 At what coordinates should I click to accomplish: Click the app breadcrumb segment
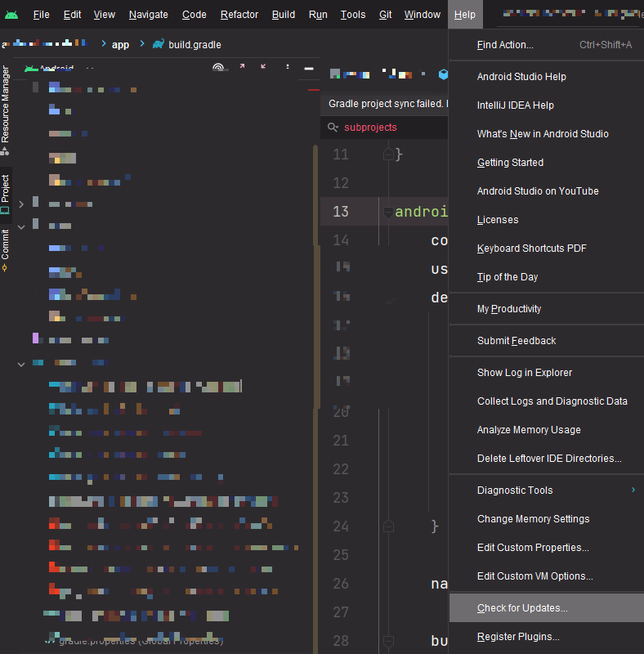tap(120, 45)
